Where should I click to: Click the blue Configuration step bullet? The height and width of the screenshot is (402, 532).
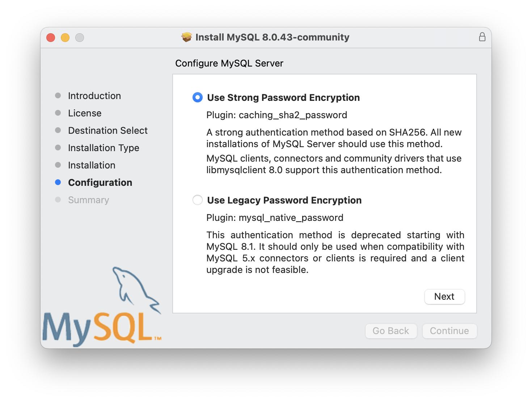tap(58, 182)
